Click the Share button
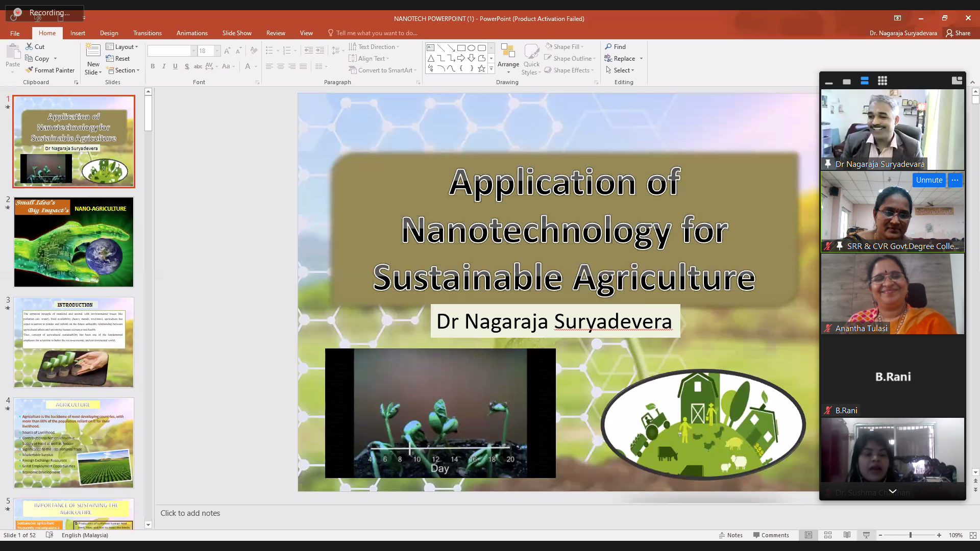The image size is (980, 551). pos(958,33)
